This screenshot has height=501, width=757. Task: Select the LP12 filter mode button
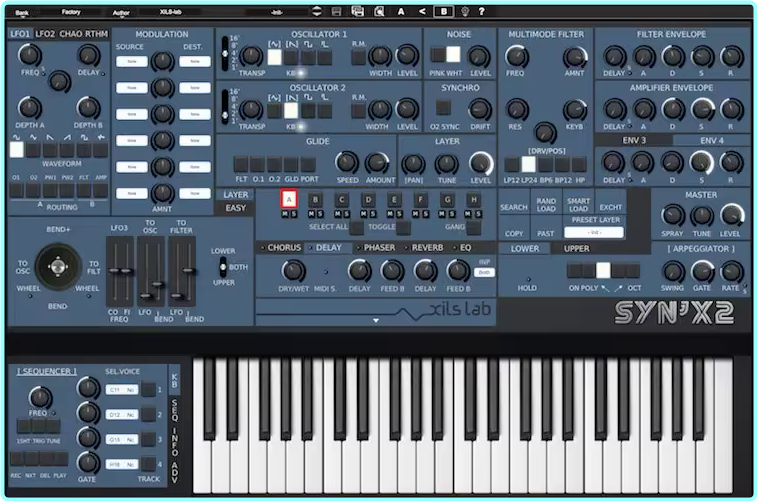coord(512,165)
